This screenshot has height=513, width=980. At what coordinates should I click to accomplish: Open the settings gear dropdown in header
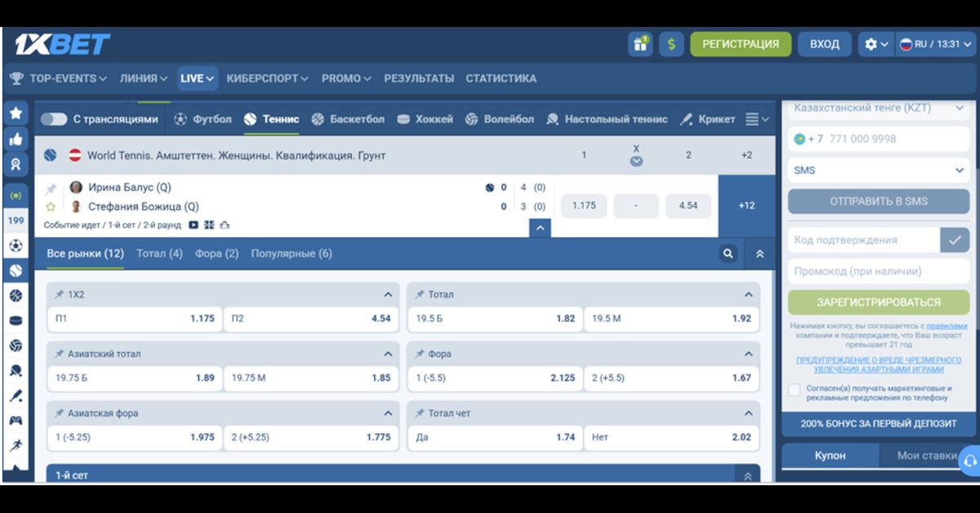click(876, 44)
